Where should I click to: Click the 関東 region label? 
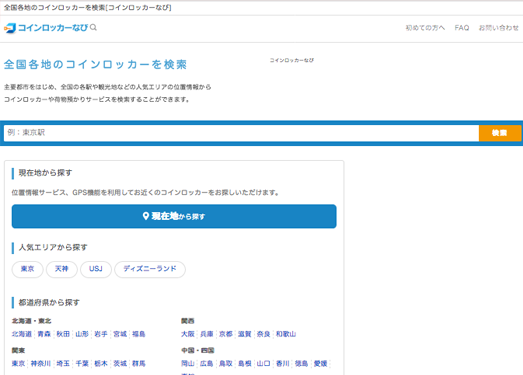coord(18,350)
